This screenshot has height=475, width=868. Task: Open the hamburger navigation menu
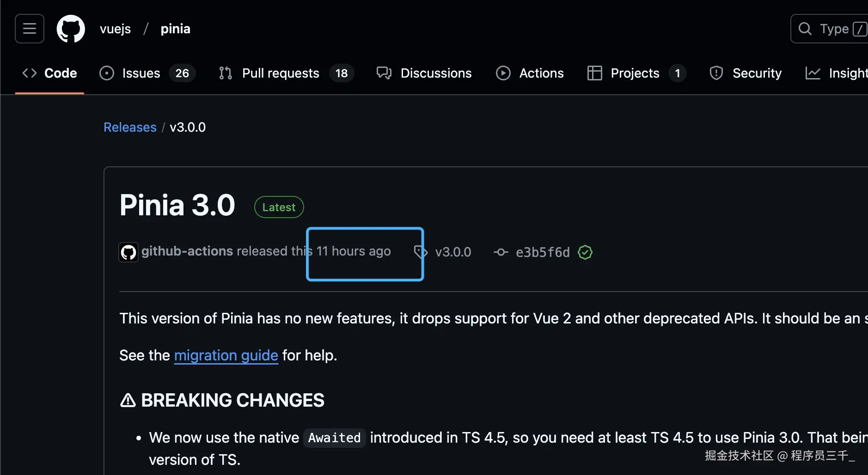tap(30, 29)
